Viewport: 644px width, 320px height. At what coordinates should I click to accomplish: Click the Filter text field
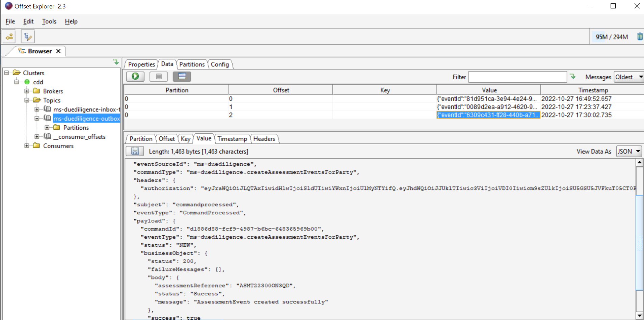(517, 77)
